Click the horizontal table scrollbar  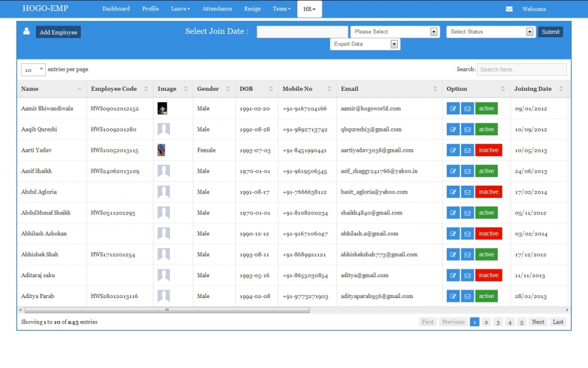(x=167, y=310)
